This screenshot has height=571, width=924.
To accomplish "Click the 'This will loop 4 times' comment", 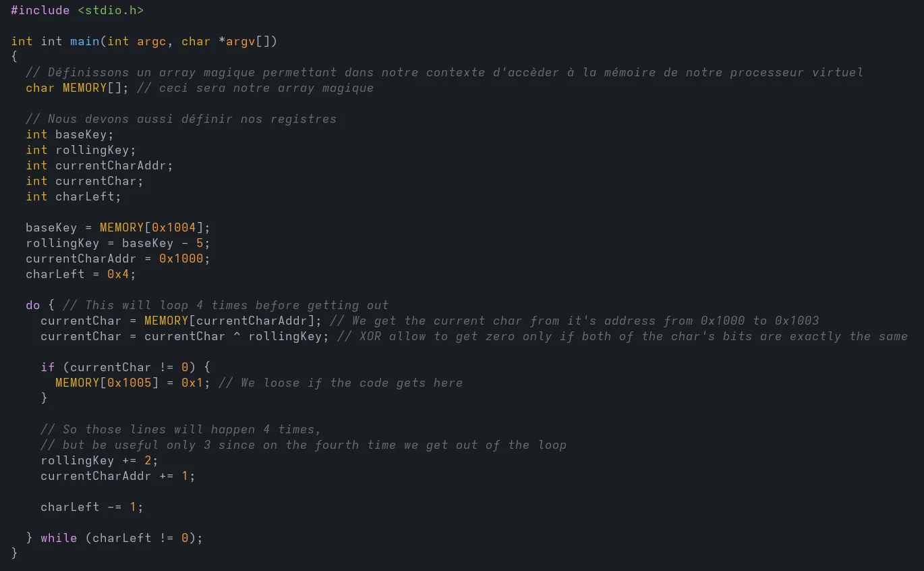I will 225,305.
